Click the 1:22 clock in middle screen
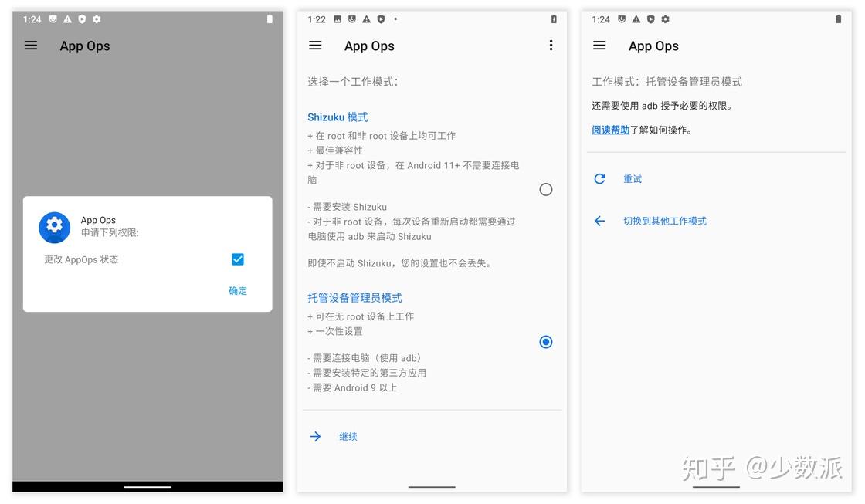Image resolution: width=865 pixels, height=504 pixels. (317, 19)
